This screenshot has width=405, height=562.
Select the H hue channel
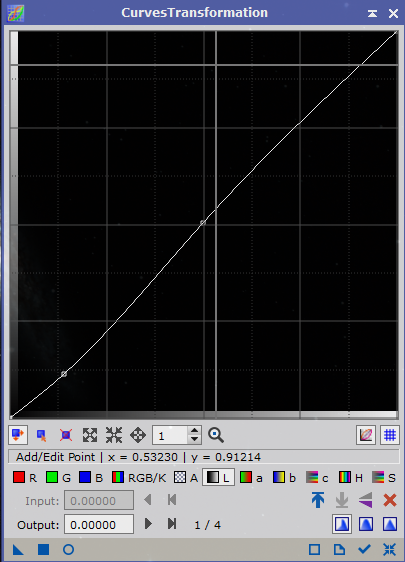[x=351, y=478]
